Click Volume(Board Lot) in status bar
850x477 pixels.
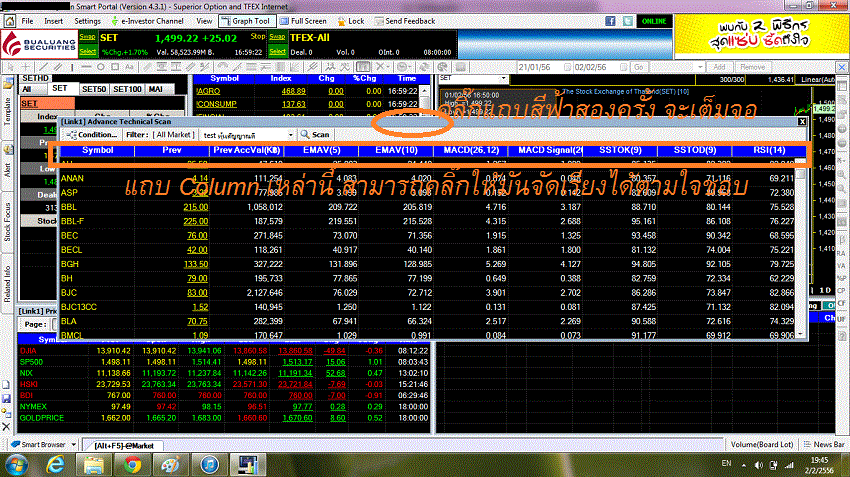pyautogui.click(x=762, y=444)
